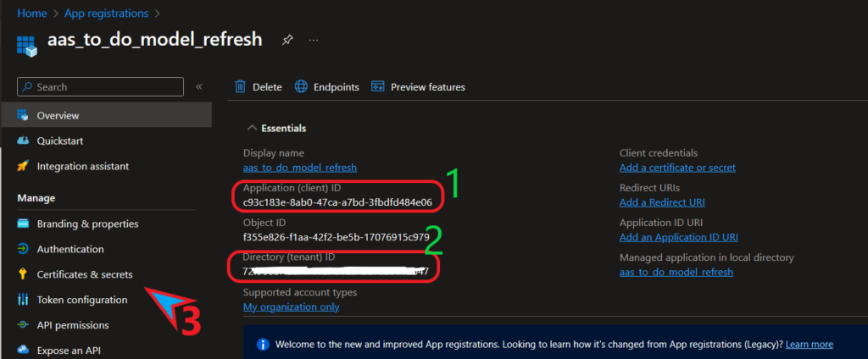This screenshot has width=868, height=359.
Task: Click the Certificates & secrets key icon
Action: click(x=23, y=273)
